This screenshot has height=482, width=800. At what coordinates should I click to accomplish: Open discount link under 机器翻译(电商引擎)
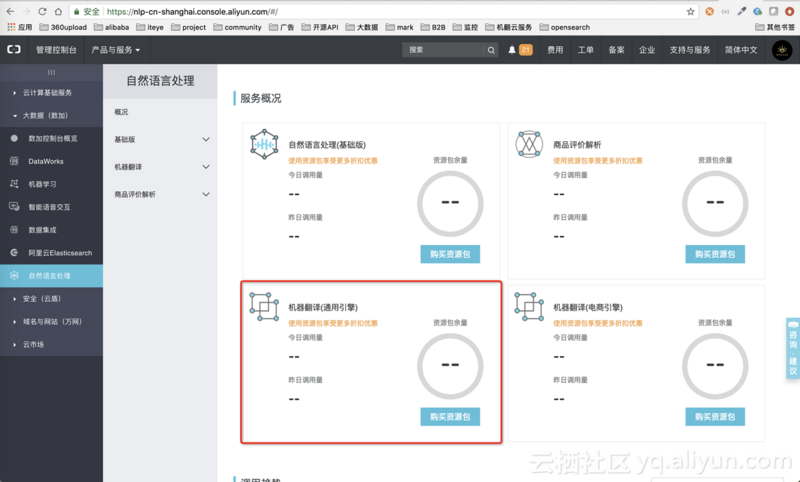click(x=597, y=323)
